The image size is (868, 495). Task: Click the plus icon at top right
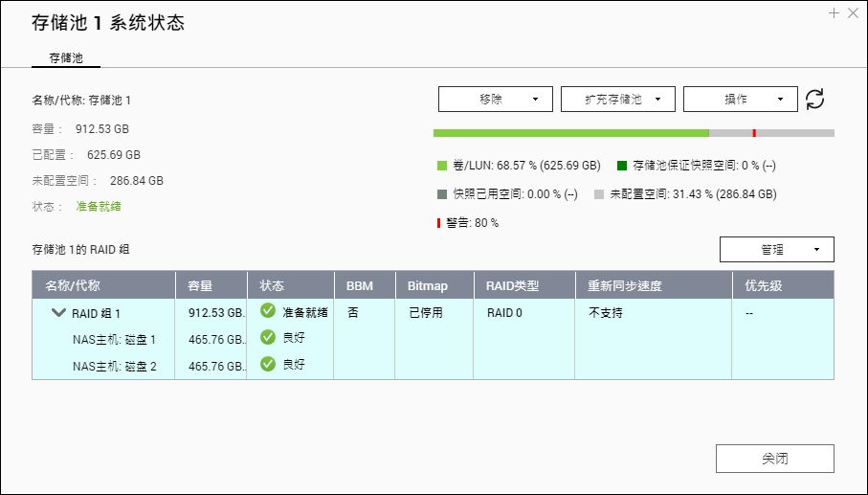click(835, 12)
